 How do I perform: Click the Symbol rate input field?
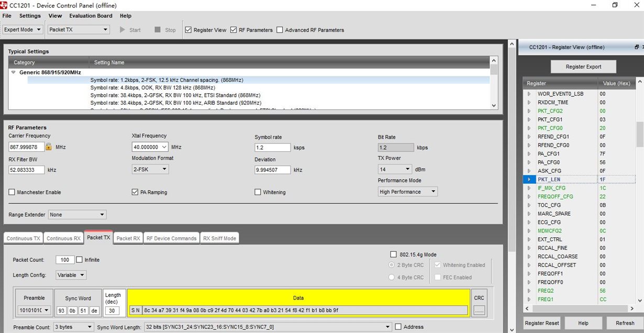273,148
